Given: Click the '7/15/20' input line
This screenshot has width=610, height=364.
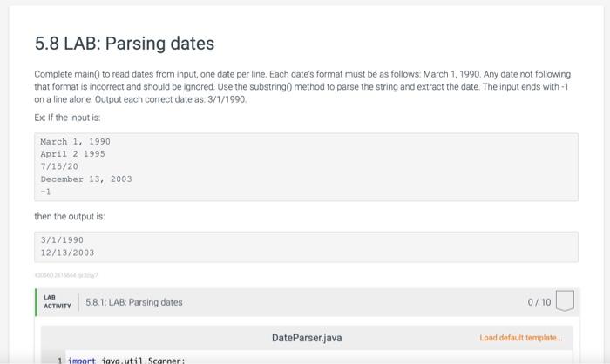Looking at the screenshot, I should point(59,166).
